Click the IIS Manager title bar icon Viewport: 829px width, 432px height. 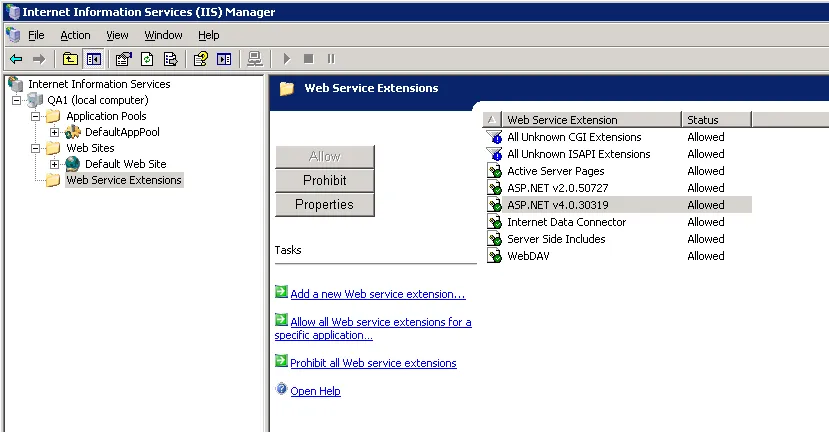[13, 12]
